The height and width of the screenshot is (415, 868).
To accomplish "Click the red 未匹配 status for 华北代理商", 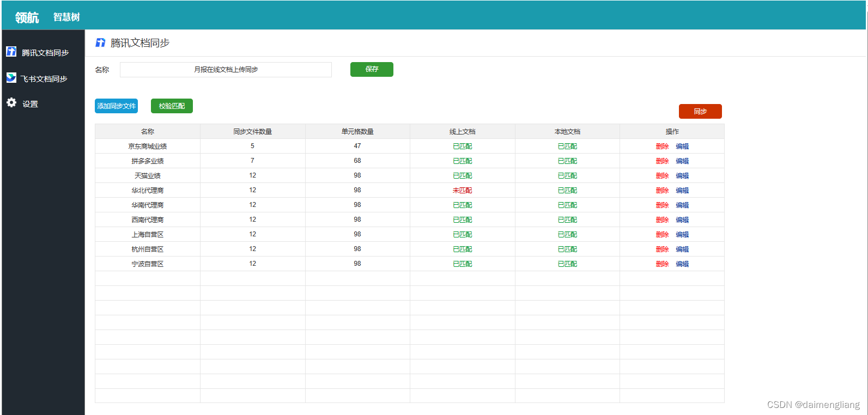I will [462, 191].
